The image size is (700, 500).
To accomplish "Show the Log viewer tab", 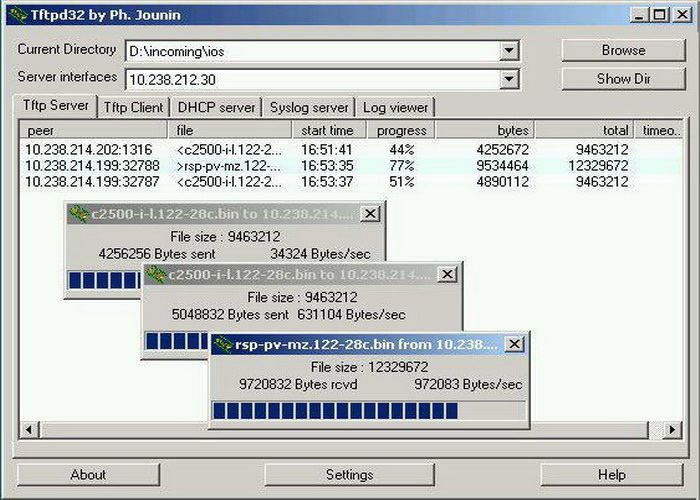I will coord(395,108).
